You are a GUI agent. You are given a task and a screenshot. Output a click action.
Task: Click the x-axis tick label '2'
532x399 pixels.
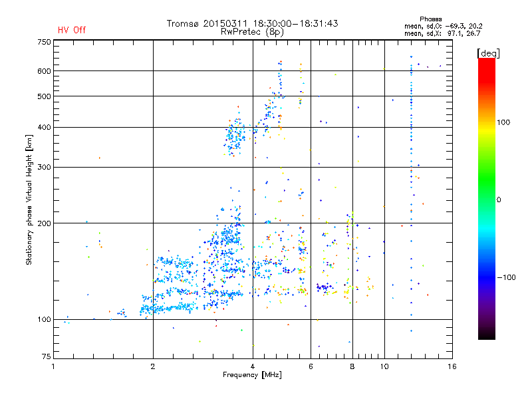tap(153, 366)
